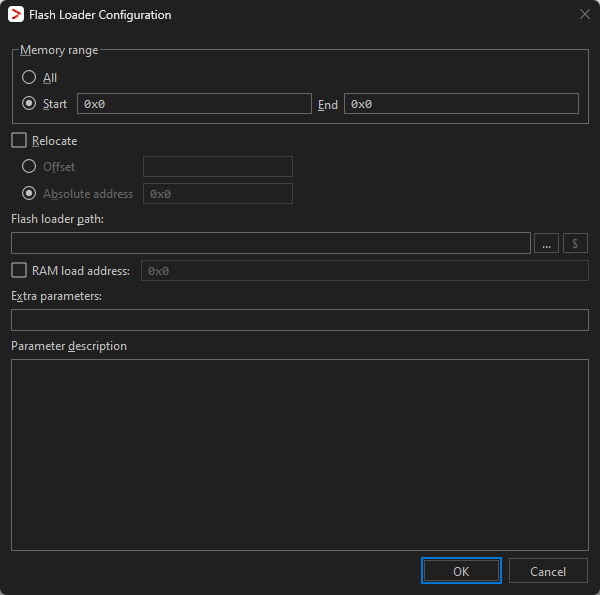Click the Parameter description label
This screenshot has height=595, width=600.
[69, 346]
